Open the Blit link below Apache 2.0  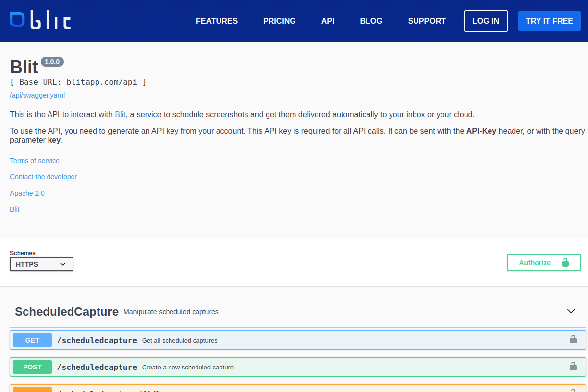tap(15, 209)
